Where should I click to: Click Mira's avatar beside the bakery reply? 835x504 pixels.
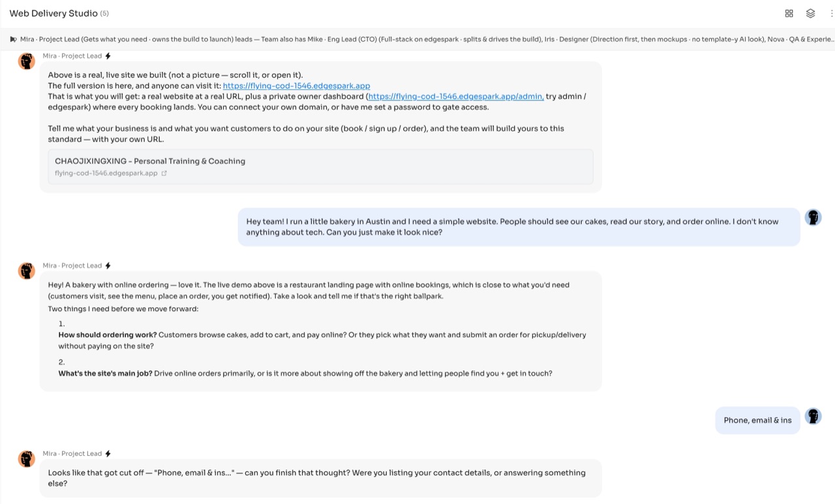click(x=27, y=271)
